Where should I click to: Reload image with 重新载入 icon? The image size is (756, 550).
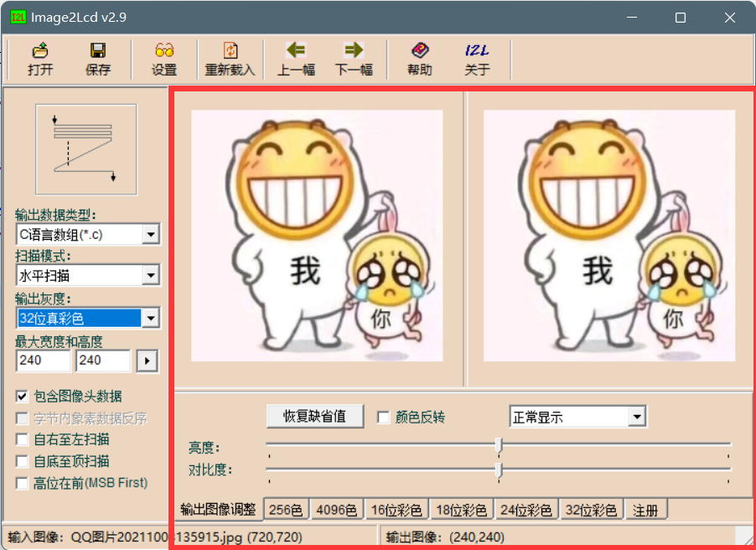point(230,60)
